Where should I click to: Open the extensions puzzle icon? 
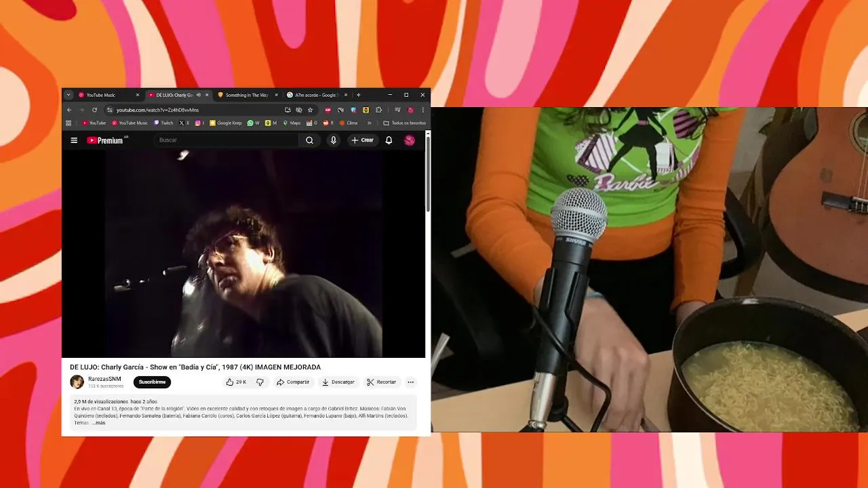coord(378,110)
